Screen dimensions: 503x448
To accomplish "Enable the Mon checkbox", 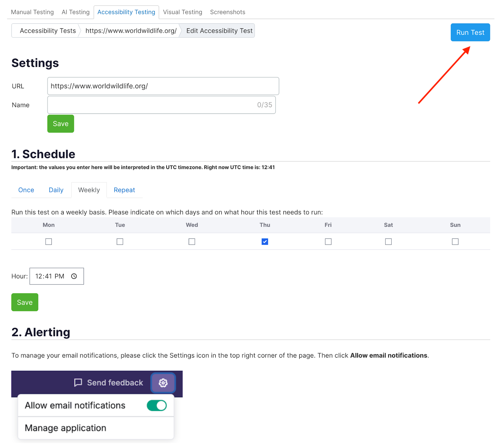I will click(x=48, y=242).
